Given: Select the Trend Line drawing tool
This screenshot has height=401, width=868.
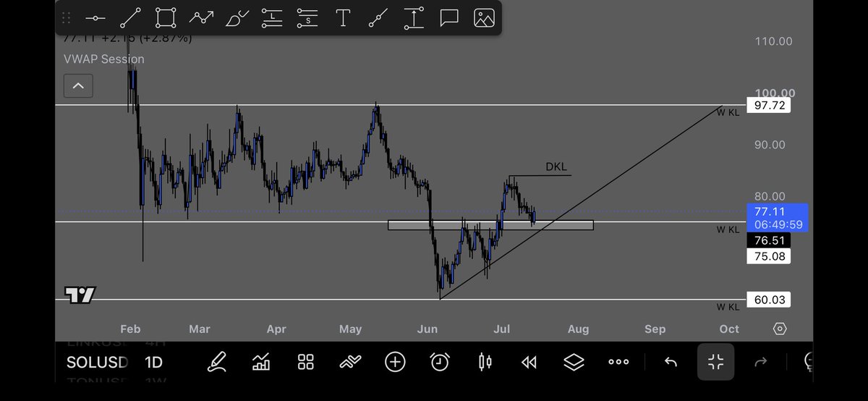Looking at the screenshot, I should (x=130, y=18).
